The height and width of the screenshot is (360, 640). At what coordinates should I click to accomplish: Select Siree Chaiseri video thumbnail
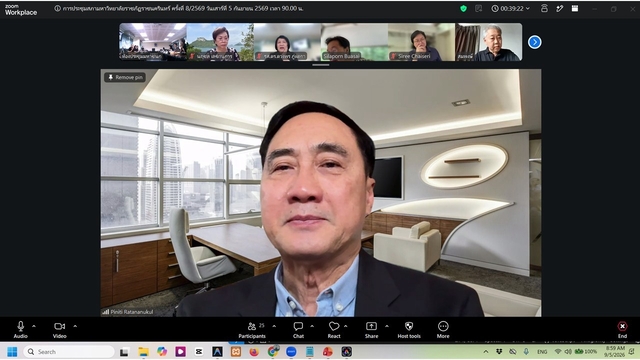click(x=421, y=42)
